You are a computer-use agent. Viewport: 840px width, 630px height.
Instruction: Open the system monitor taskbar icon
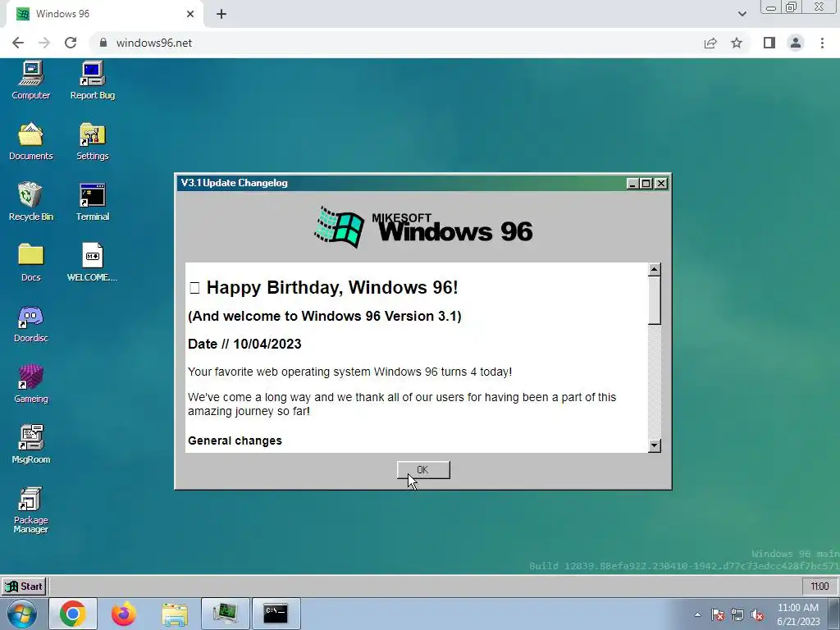coord(226,614)
